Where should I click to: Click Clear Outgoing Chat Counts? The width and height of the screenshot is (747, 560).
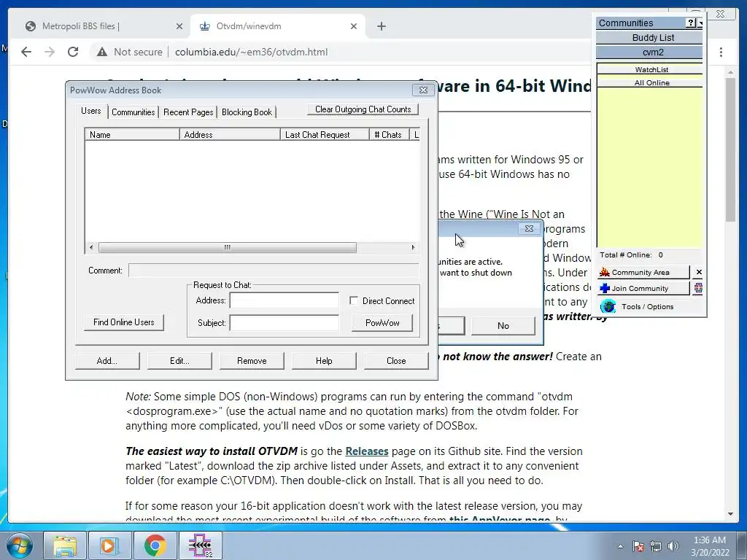tap(363, 109)
